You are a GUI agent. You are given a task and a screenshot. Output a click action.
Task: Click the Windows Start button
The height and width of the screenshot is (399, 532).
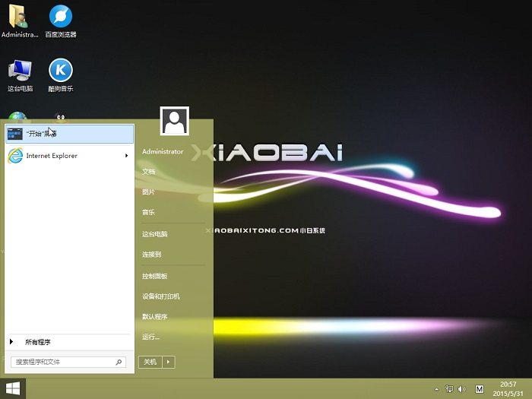[x=13, y=388]
